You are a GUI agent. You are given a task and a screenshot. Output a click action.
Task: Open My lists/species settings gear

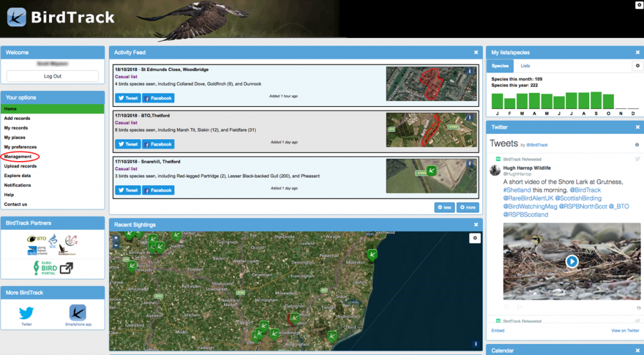point(637,66)
